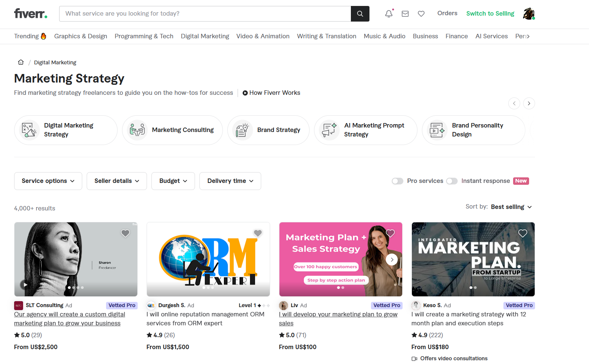
Task: Favorite the SLT Consulting gig
Action: 125,233
